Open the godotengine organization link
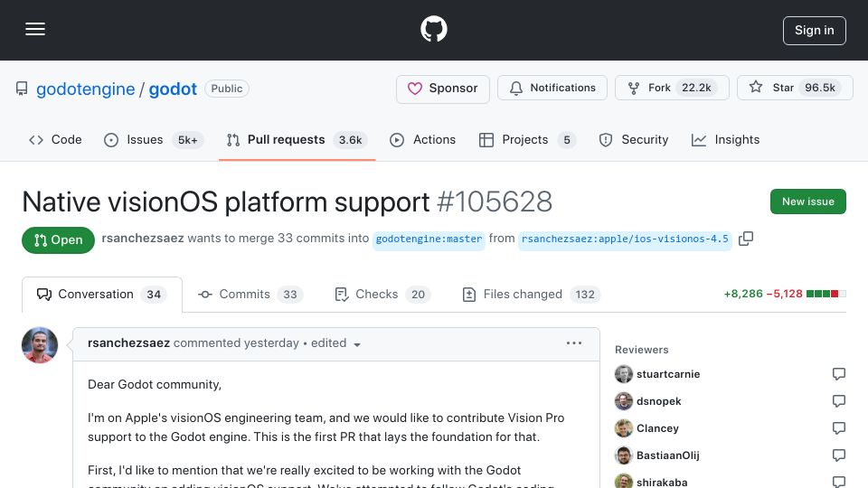868x488 pixels. pos(85,89)
